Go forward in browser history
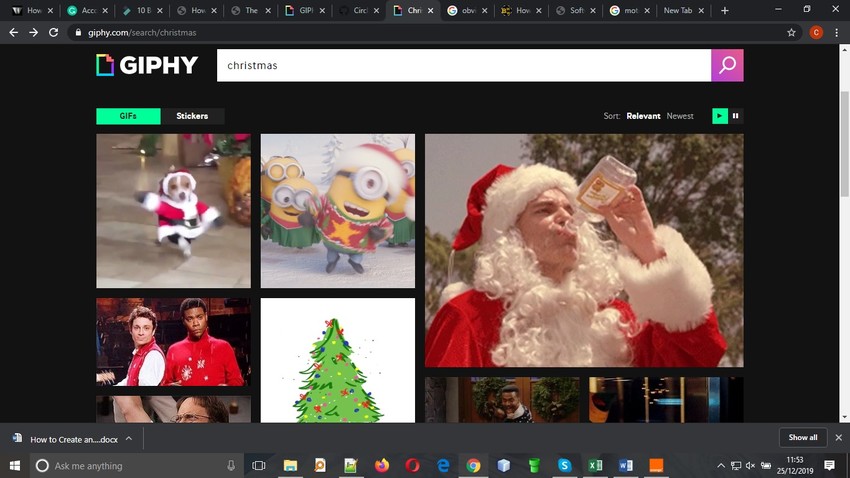The height and width of the screenshot is (478, 850). click(x=34, y=33)
